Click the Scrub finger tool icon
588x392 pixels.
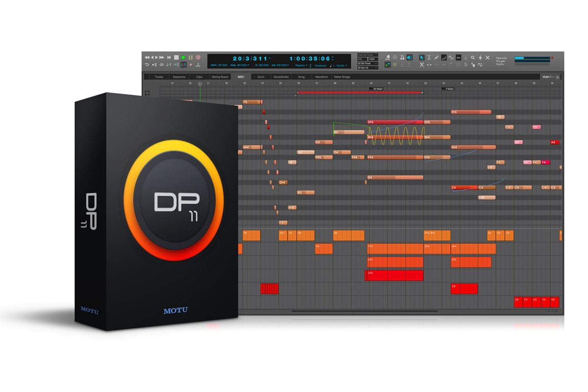(473, 65)
